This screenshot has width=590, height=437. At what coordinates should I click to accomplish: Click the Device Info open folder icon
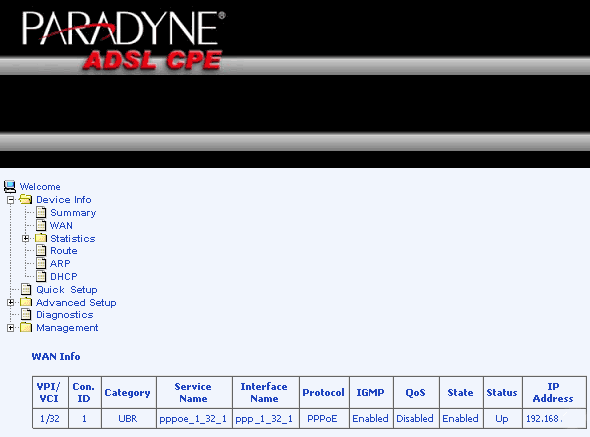[x=26, y=199]
